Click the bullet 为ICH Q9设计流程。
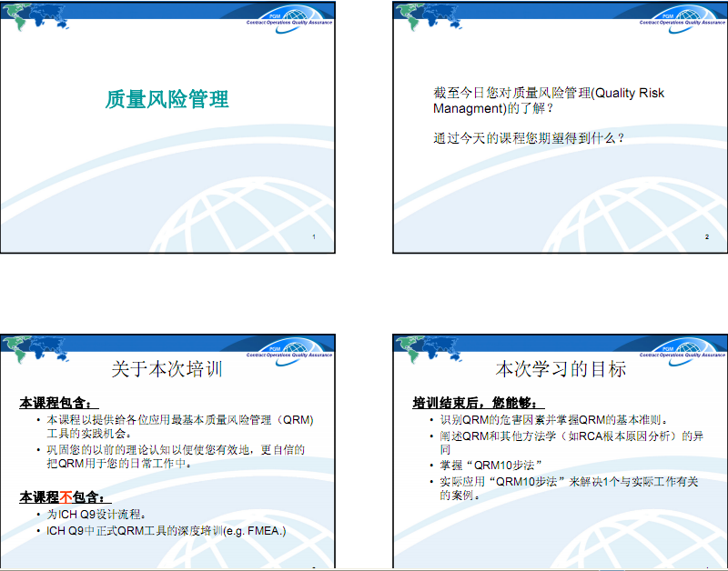 pyautogui.click(x=97, y=515)
